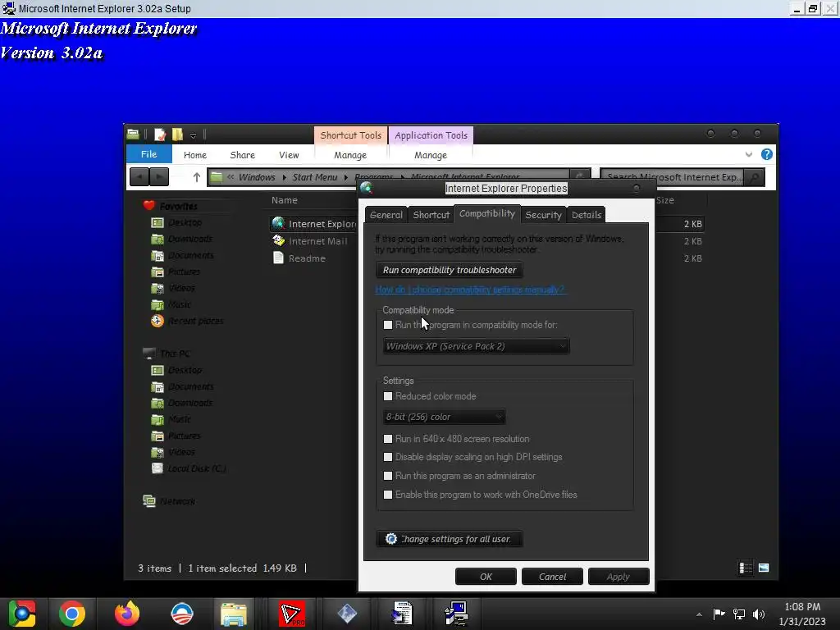This screenshot has height=630, width=840.
Task: Click the new folder icon in quick access toolbar
Action: point(177,135)
